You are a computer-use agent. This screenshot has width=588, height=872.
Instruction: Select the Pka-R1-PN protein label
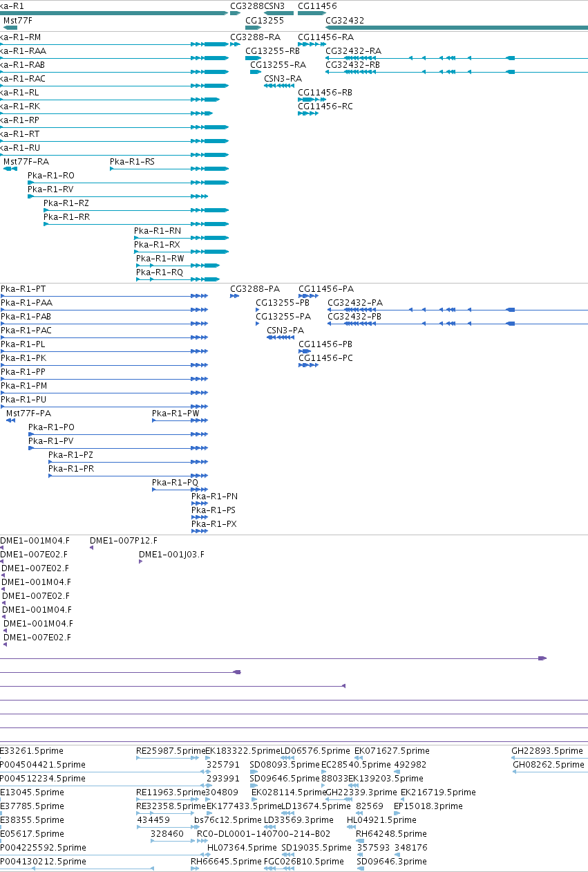point(215,497)
